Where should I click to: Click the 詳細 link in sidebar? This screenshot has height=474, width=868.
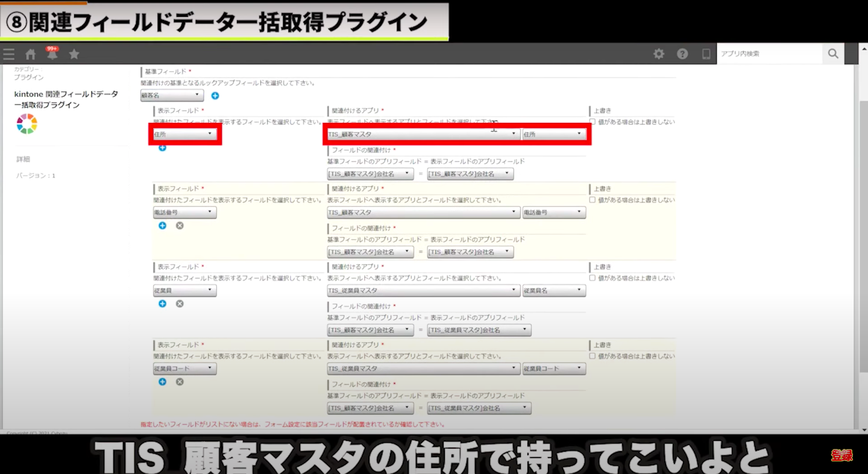tap(23, 160)
